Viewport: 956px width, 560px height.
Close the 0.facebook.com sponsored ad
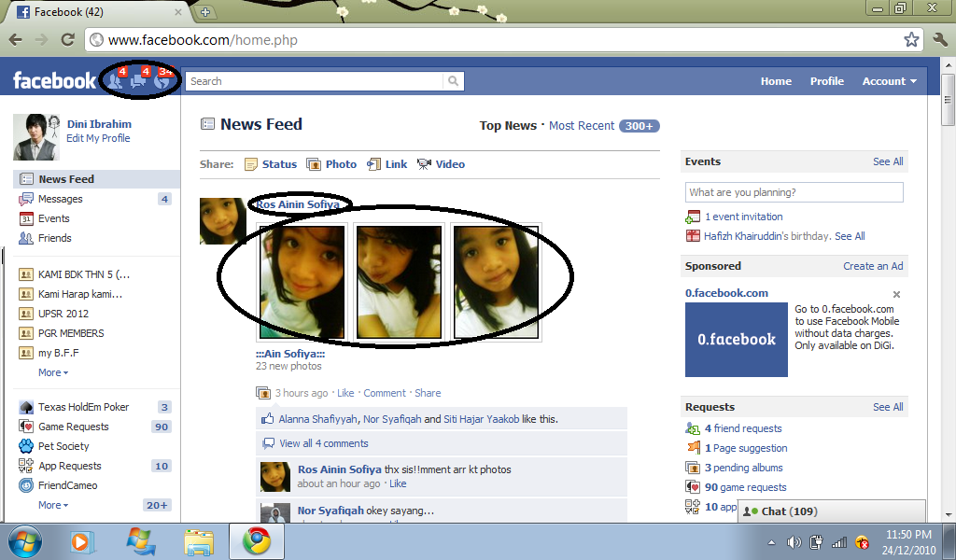[896, 294]
